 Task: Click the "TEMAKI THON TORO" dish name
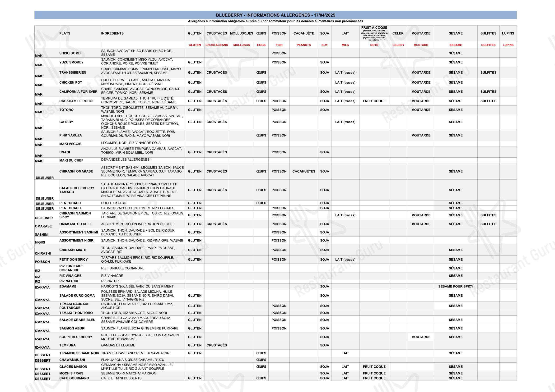[76, 313]
